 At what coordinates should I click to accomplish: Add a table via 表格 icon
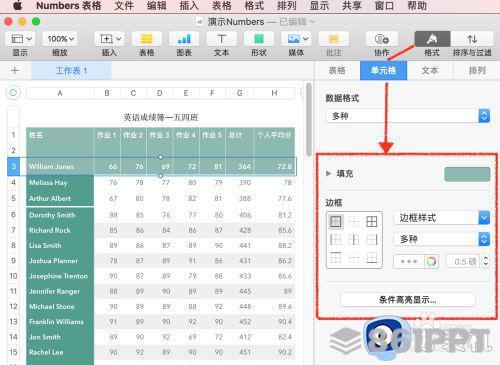(147, 39)
